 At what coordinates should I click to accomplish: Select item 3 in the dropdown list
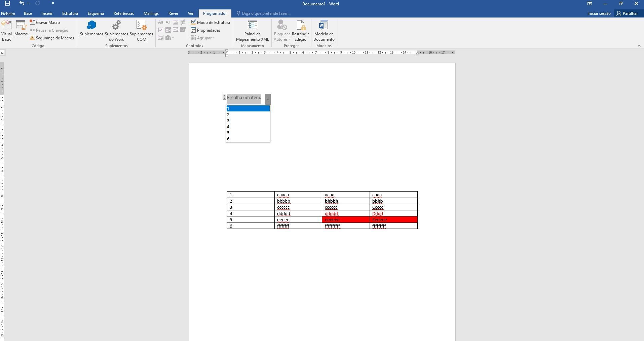click(248, 121)
